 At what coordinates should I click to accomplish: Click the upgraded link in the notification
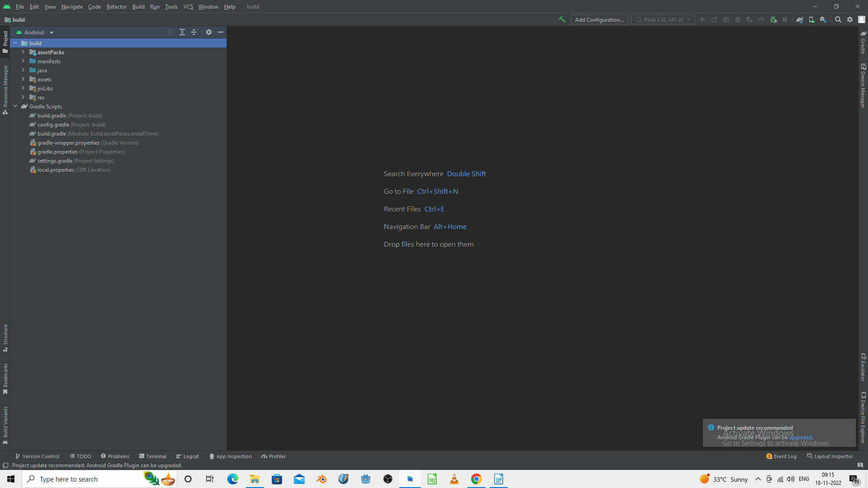pyautogui.click(x=800, y=437)
